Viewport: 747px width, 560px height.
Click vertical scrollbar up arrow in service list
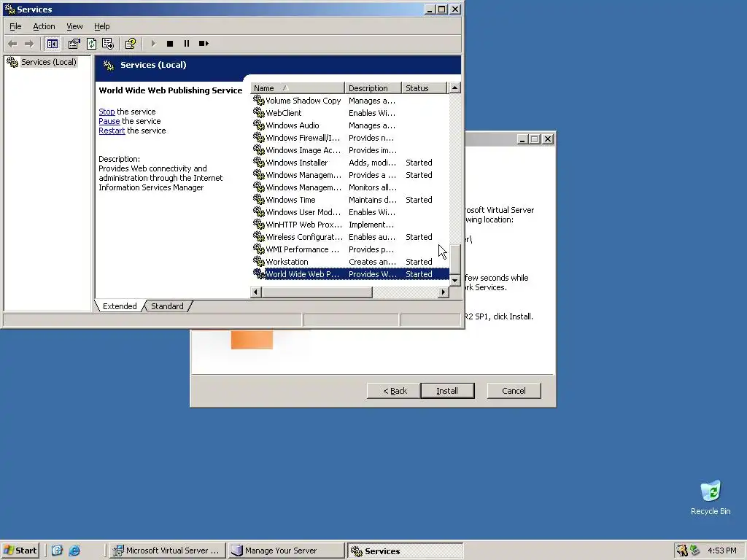tap(455, 88)
